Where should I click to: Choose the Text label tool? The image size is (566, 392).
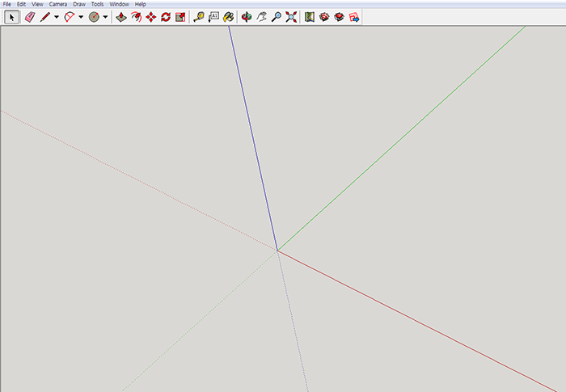click(x=213, y=17)
